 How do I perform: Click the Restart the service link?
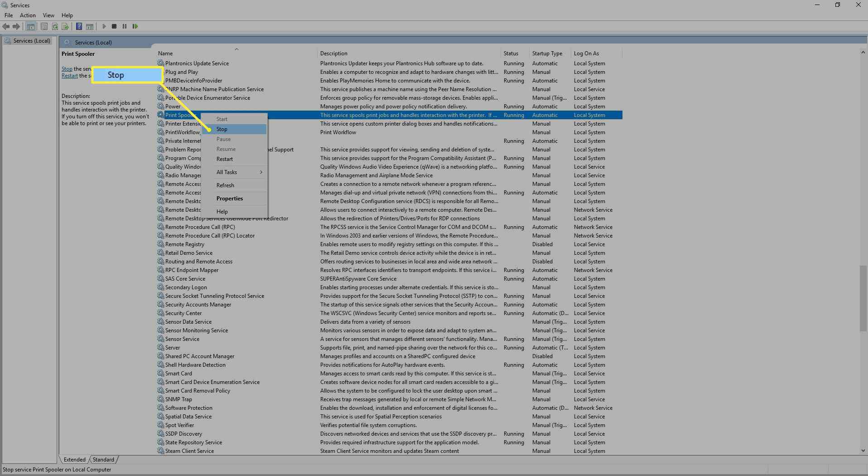coord(70,76)
